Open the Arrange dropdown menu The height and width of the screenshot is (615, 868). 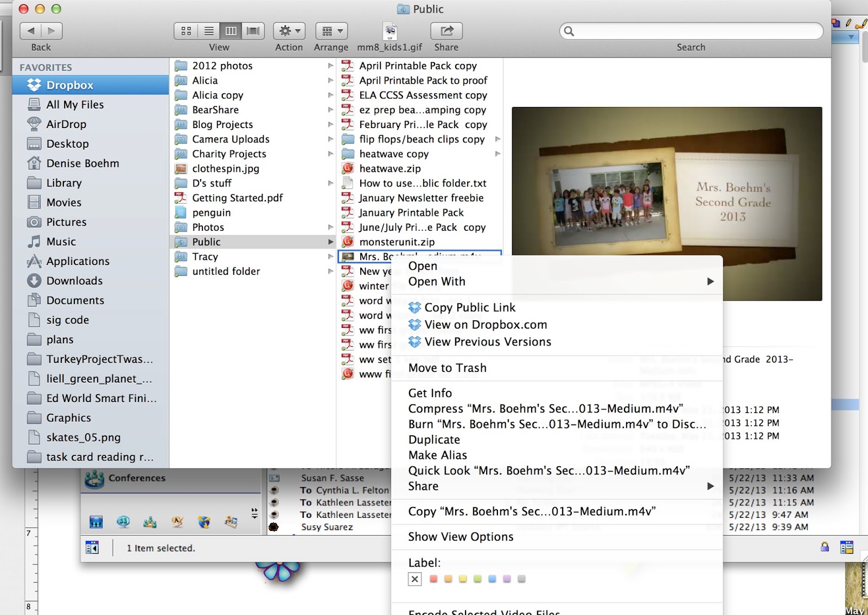point(331,31)
